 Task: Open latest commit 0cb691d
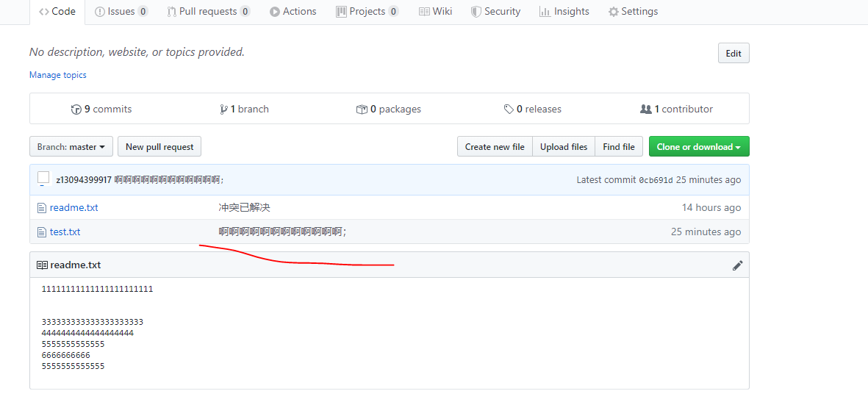(656, 180)
